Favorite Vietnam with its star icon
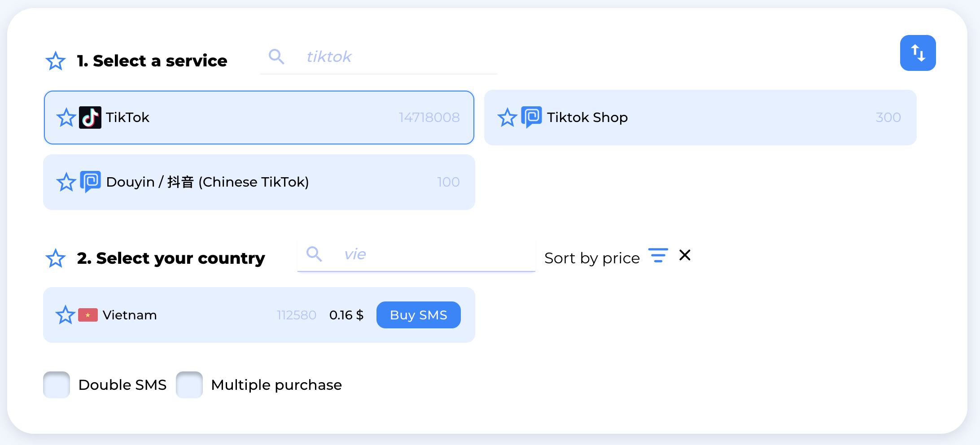This screenshot has width=980, height=445. pos(66,315)
